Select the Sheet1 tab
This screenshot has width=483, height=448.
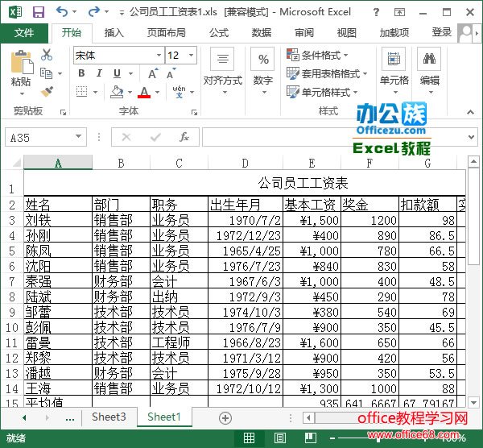(x=164, y=417)
